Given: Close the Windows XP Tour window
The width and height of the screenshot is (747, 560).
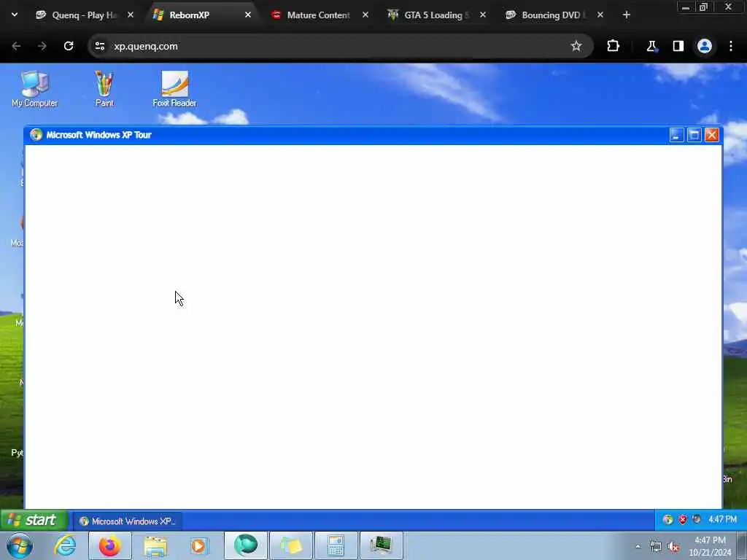Looking at the screenshot, I should 712,135.
